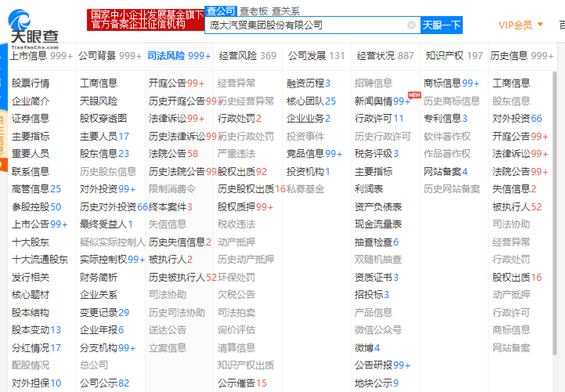Open the 经营状况 category tab
The height and width of the screenshot is (392, 565).
pyautogui.click(x=385, y=56)
